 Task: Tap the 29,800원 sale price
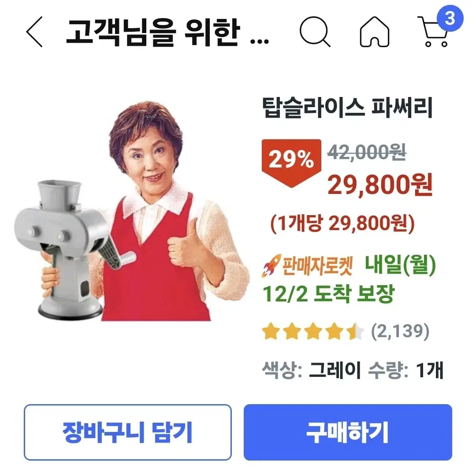click(x=380, y=185)
